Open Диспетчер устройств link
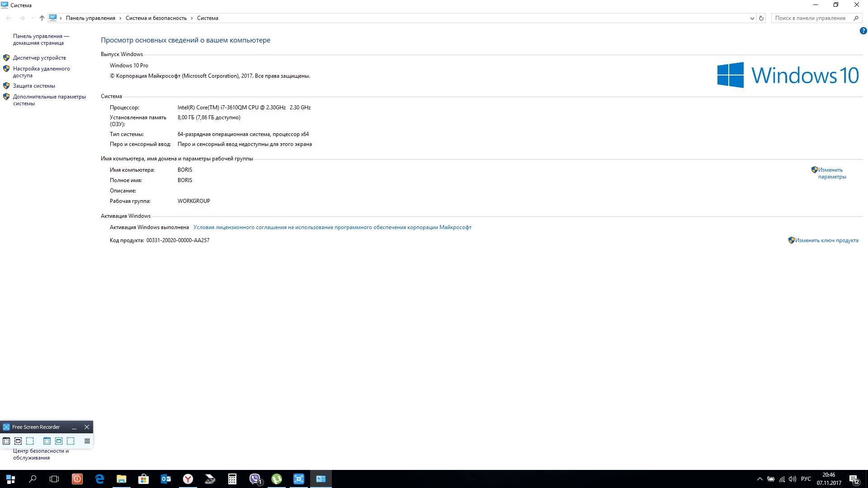This screenshot has height=488, width=868. click(39, 58)
